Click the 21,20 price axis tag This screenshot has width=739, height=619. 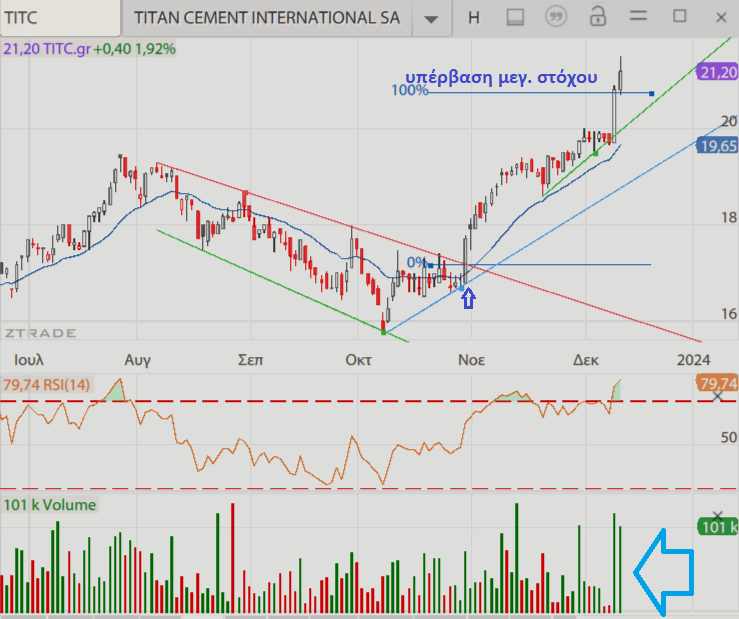coord(717,72)
